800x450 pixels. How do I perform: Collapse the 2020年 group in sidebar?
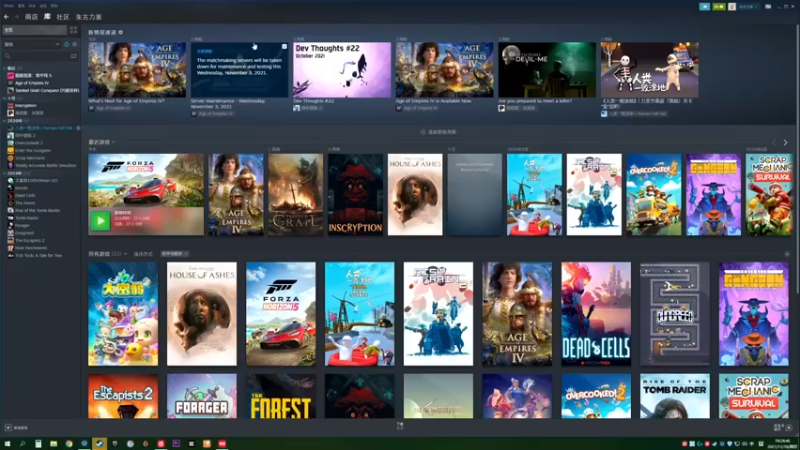5,121
